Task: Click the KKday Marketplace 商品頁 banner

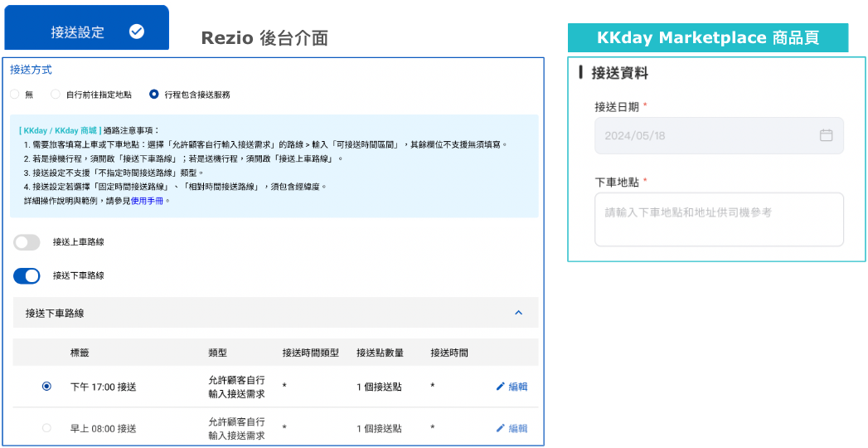Action: (708, 37)
